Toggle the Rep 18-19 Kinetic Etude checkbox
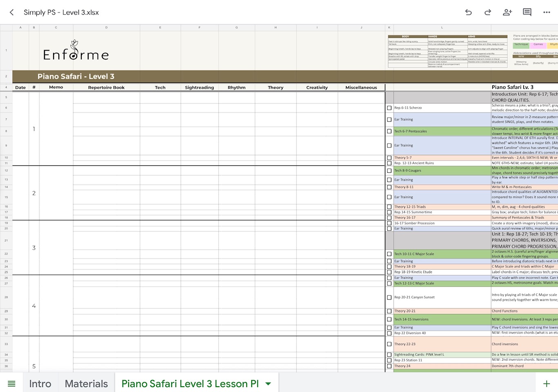This screenshot has width=558, height=392. [389, 272]
